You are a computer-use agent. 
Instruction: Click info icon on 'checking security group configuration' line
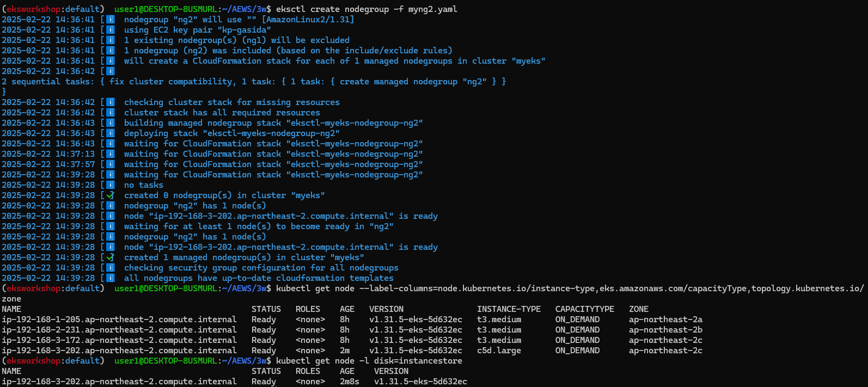(x=111, y=268)
